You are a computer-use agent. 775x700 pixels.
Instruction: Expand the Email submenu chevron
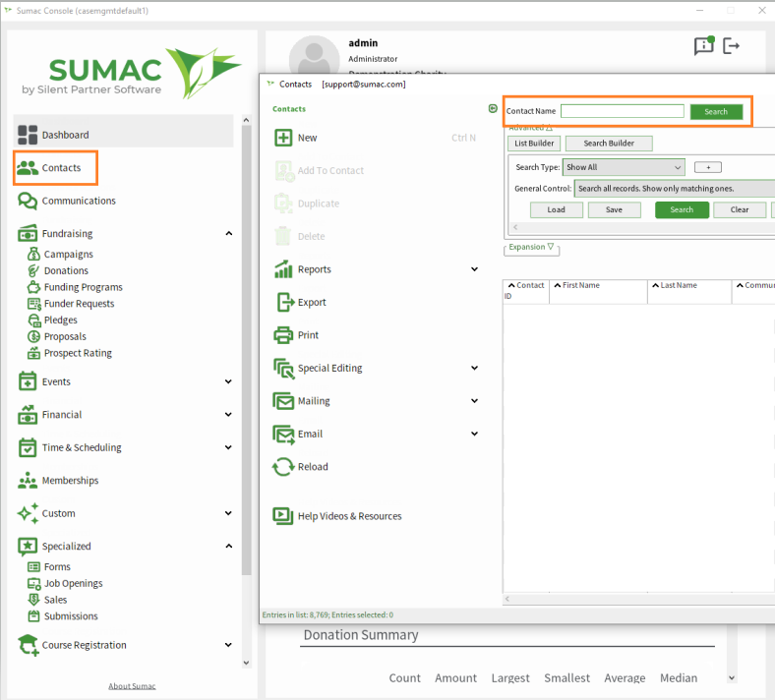pos(474,434)
